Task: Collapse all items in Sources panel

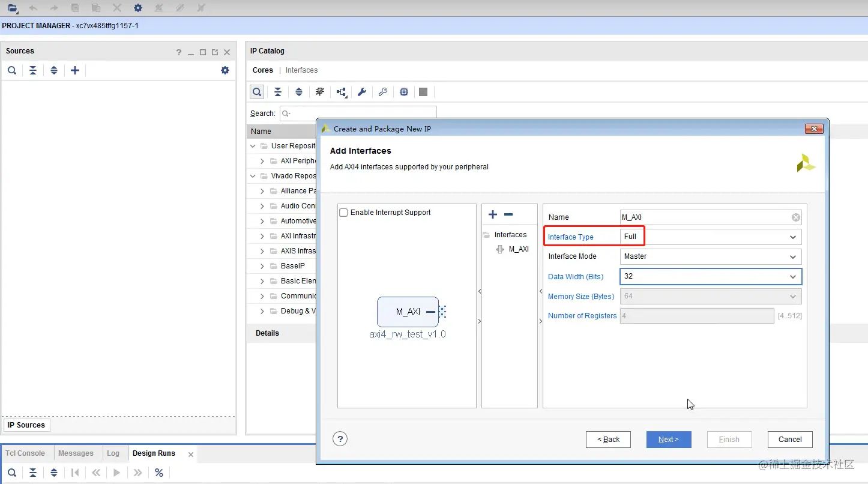Action: pyautogui.click(x=33, y=70)
